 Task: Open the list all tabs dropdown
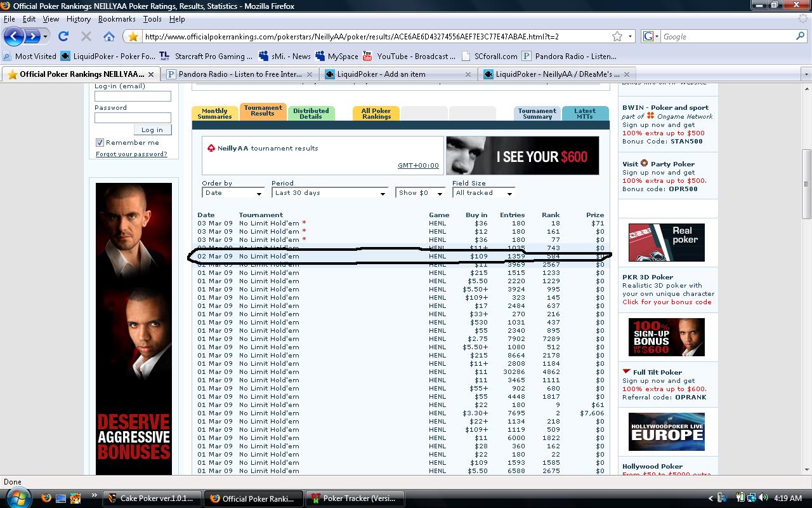click(x=806, y=74)
